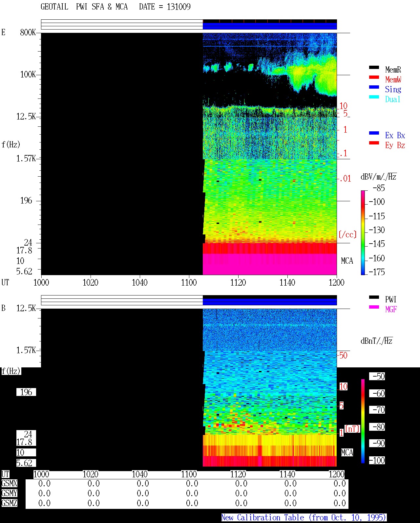The image size is (420, 523).
Task: Click the red '50' nT tick label
Action: point(343,355)
